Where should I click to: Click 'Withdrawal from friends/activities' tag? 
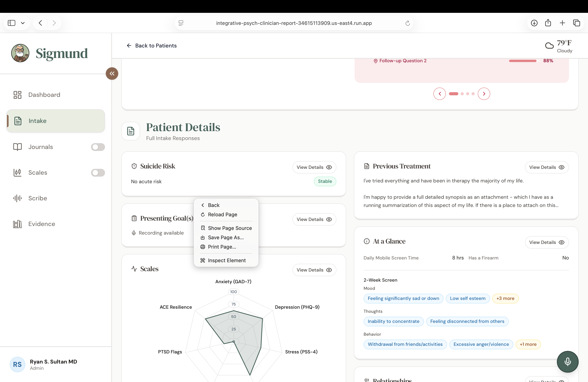tap(405, 344)
